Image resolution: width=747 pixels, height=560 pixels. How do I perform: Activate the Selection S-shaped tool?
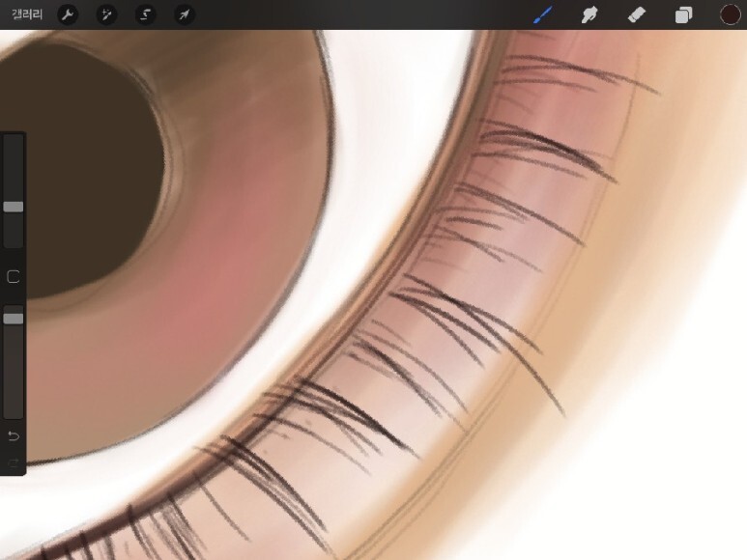(x=145, y=14)
